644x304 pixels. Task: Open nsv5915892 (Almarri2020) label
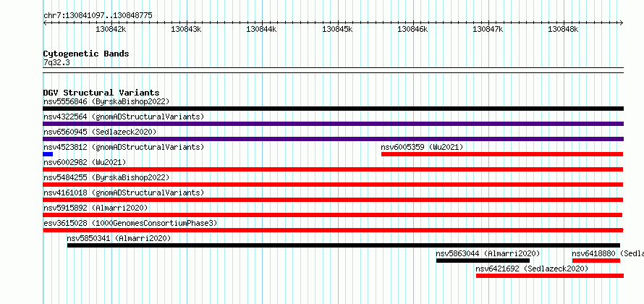click(x=96, y=208)
